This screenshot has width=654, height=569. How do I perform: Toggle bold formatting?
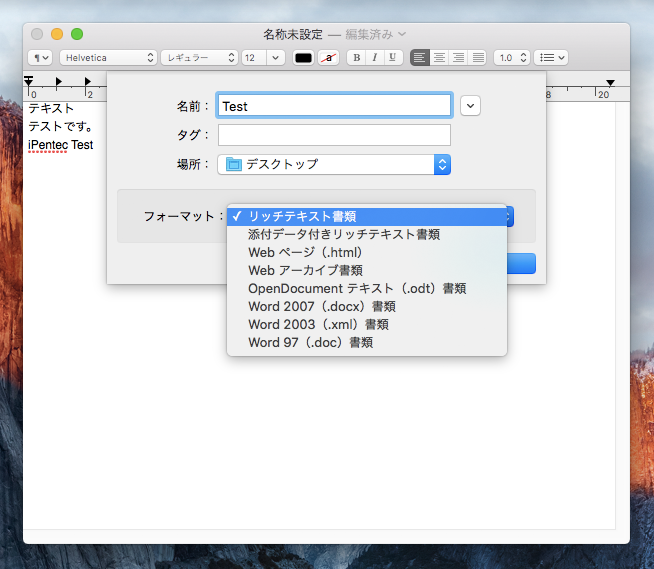357,58
